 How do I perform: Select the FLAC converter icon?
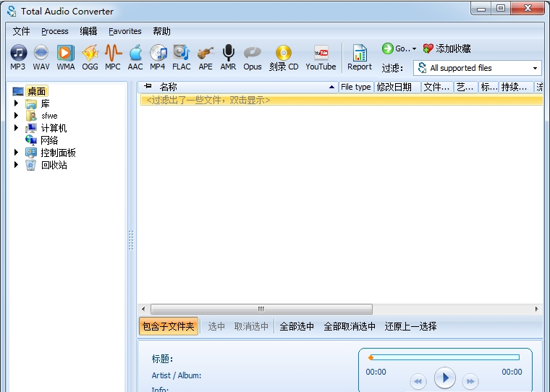[x=182, y=54]
